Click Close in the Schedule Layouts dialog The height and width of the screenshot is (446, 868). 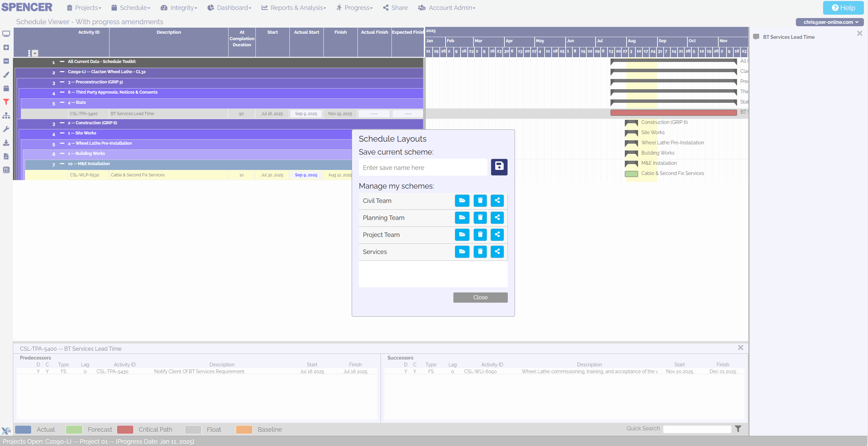point(480,297)
